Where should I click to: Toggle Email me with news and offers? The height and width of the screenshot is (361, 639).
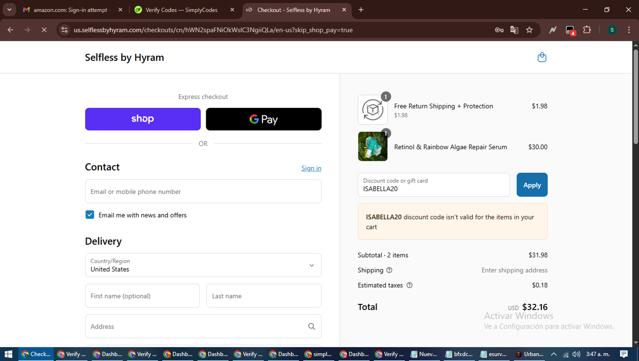pyautogui.click(x=90, y=215)
